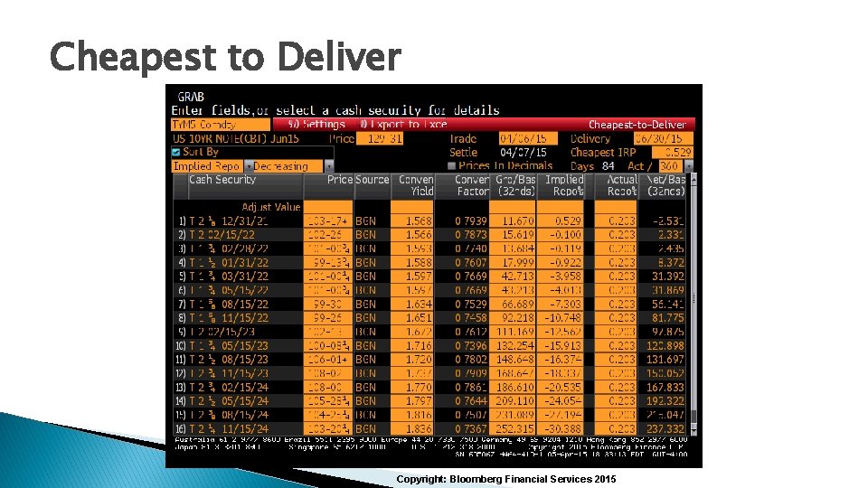This screenshot has width=868, height=488.
Task: Open the Settings button in the red bar
Action: (317, 125)
